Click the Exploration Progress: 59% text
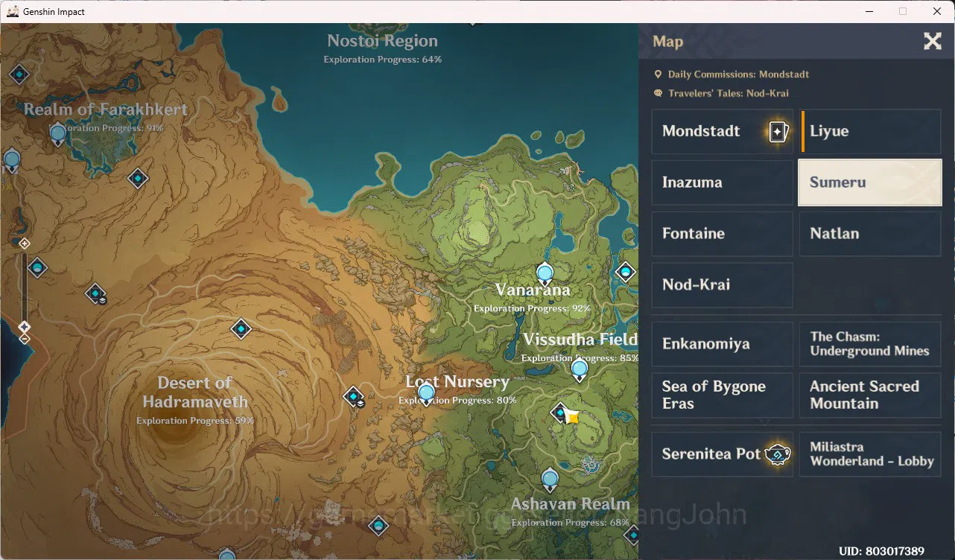This screenshot has height=560, width=955. click(x=195, y=421)
